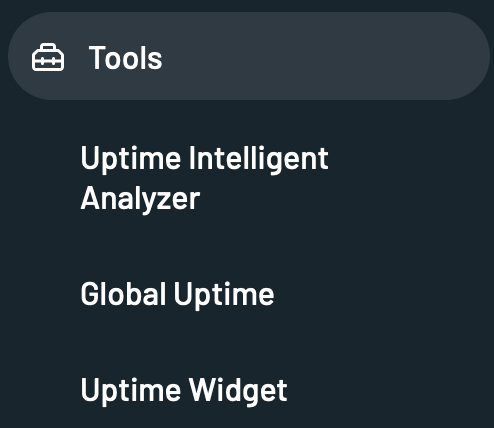494x428 pixels.
Task: Launch the intelligent analyzer under Tools
Action: (204, 178)
